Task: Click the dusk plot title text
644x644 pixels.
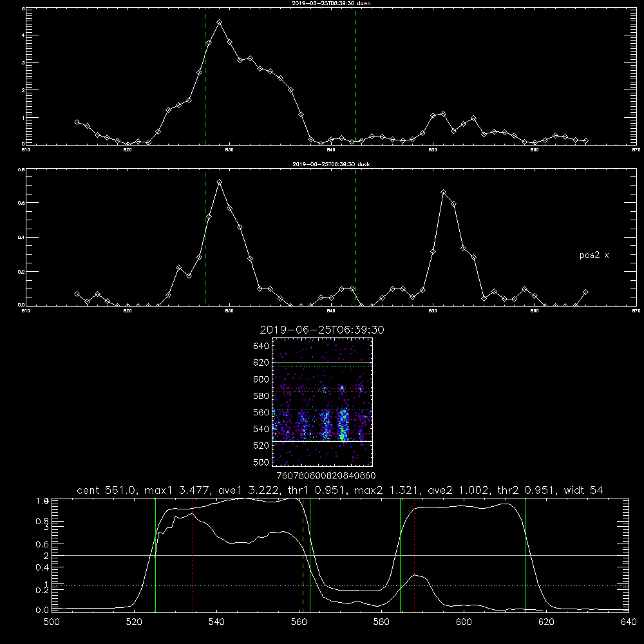Action: (x=331, y=164)
